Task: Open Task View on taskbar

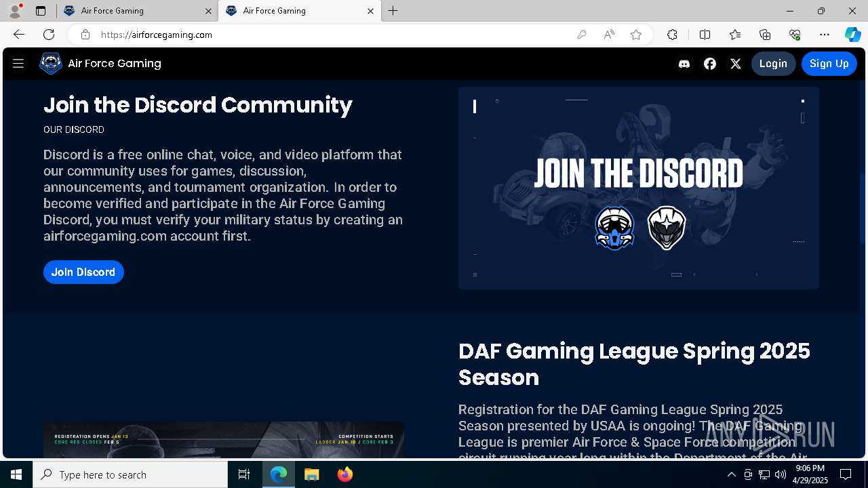Action: pyautogui.click(x=244, y=474)
